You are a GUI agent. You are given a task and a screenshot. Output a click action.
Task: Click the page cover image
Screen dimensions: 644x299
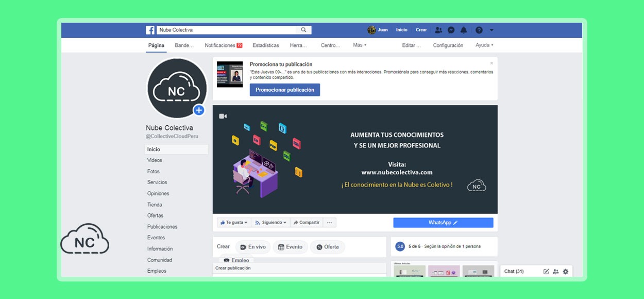[x=355, y=159]
